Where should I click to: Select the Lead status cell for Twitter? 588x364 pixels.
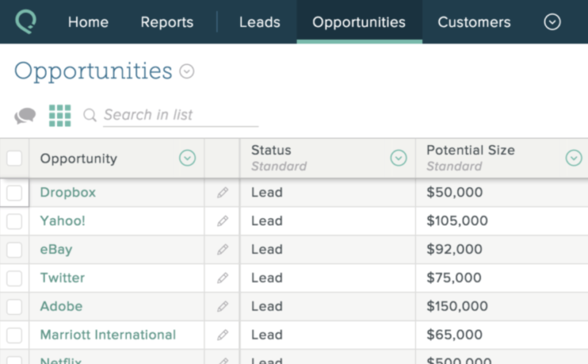327,278
